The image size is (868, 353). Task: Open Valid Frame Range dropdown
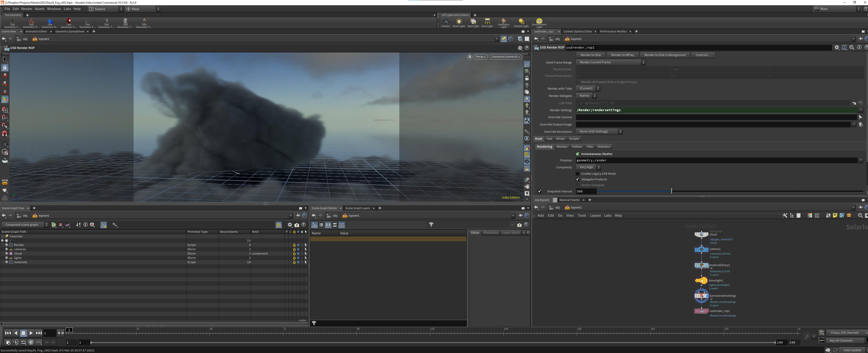pyautogui.click(x=611, y=62)
